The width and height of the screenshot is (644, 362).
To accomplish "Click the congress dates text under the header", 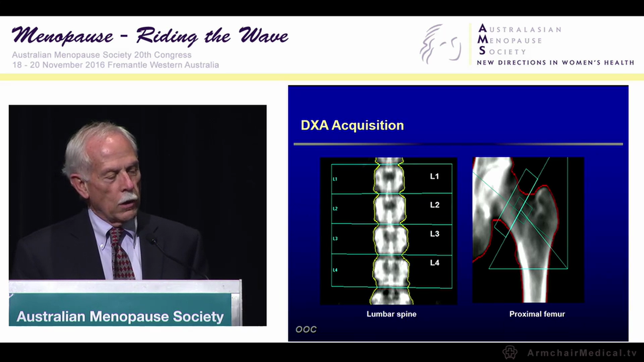I will pyautogui.click(x=116, y=65).
